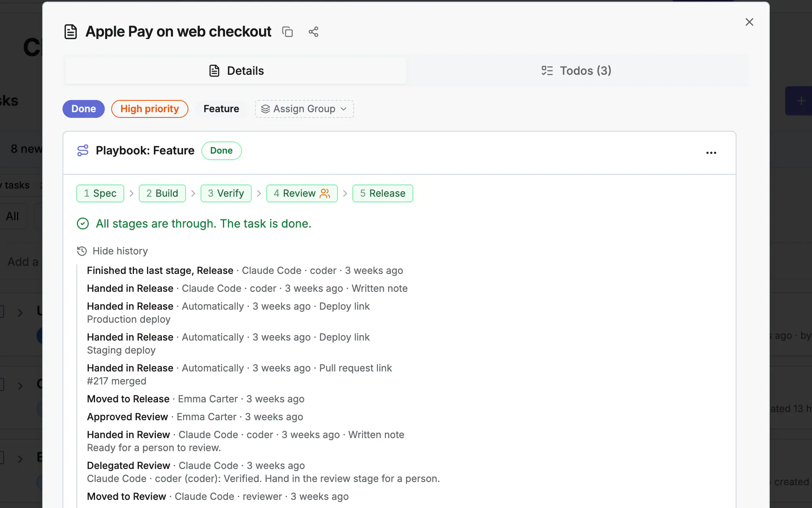The width and height of the screenshot is (812, 508).
Task: Click 'Ready for a person to review.' text
Action: pos(154,448)
